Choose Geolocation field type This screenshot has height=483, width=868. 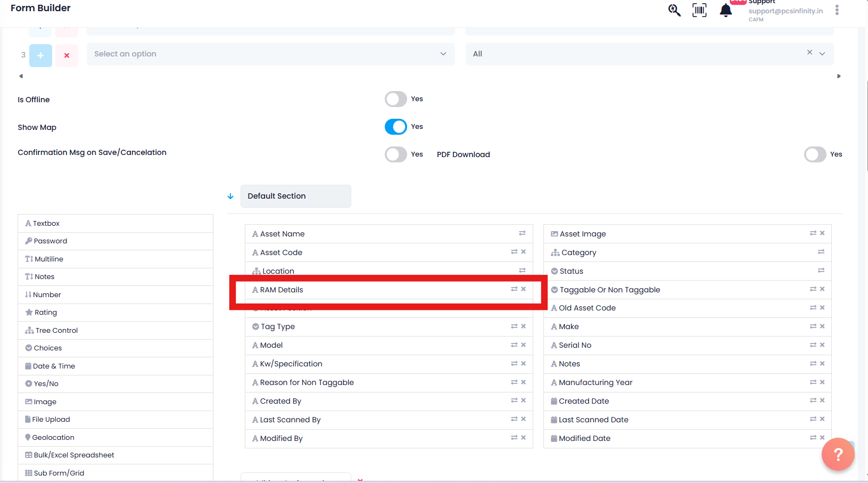(53, 437)
